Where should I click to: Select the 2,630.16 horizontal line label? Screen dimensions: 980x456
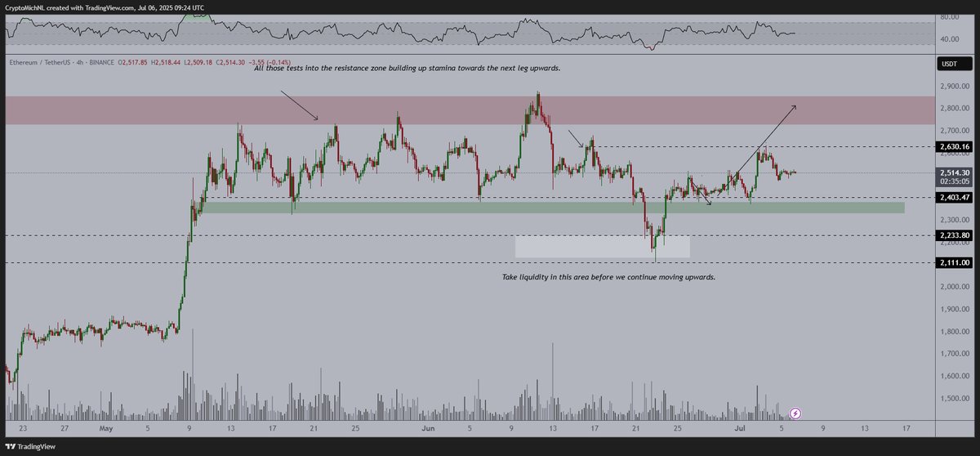(954, 147)
